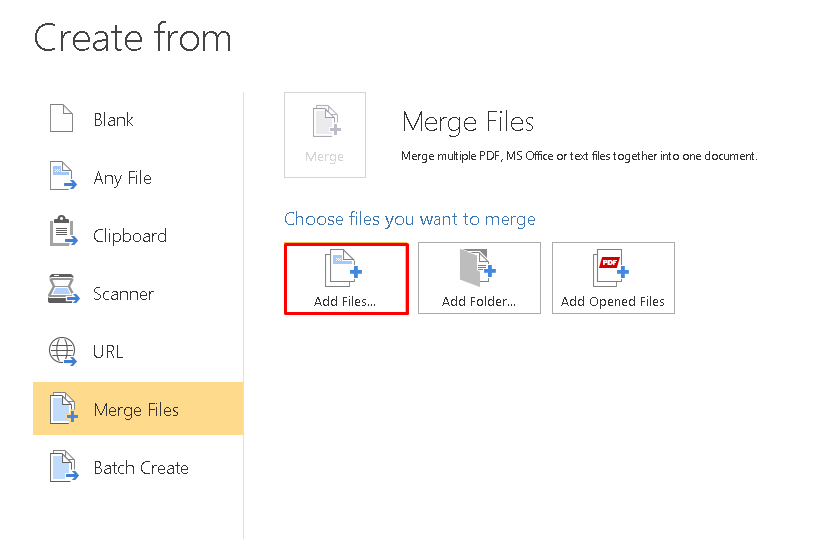Click Add Opened Files button label
This screenshot has height=539, width=815.
(x=613, y=301)
